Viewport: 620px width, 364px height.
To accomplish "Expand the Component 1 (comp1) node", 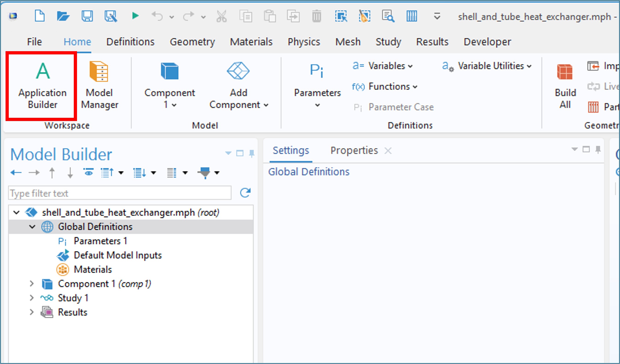I will (x=32, y=284).
